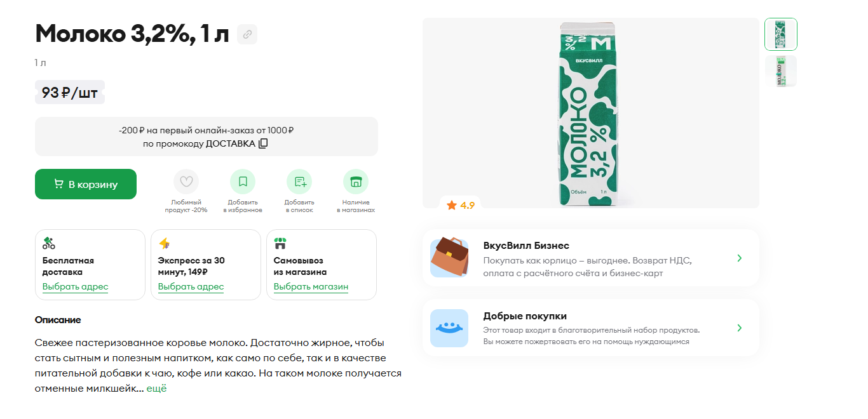Screen dimensions: 868x419
Task: Select the first product thumbnail
Action: [781, 34]
